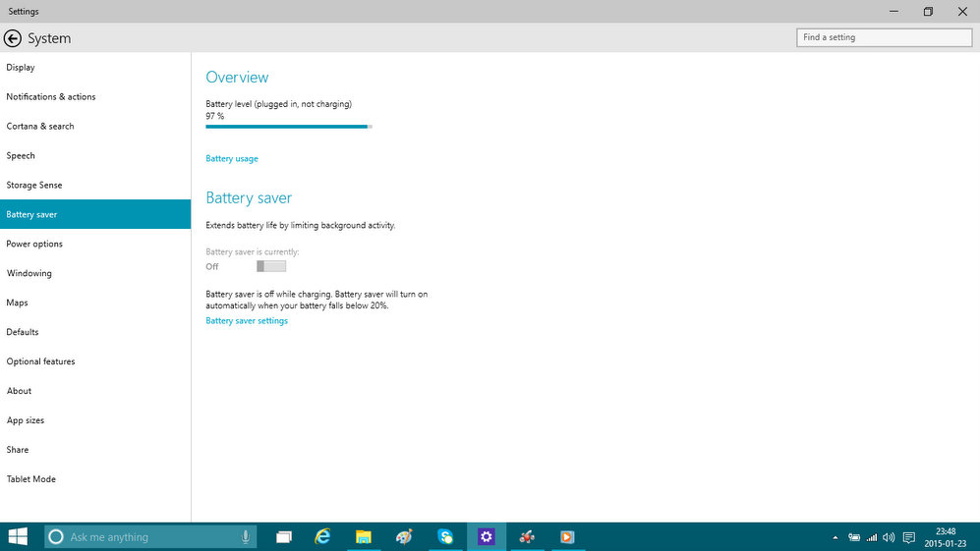Open the Battery usage link
Viewport: 980px width, 551px height.
pos(232,159)
